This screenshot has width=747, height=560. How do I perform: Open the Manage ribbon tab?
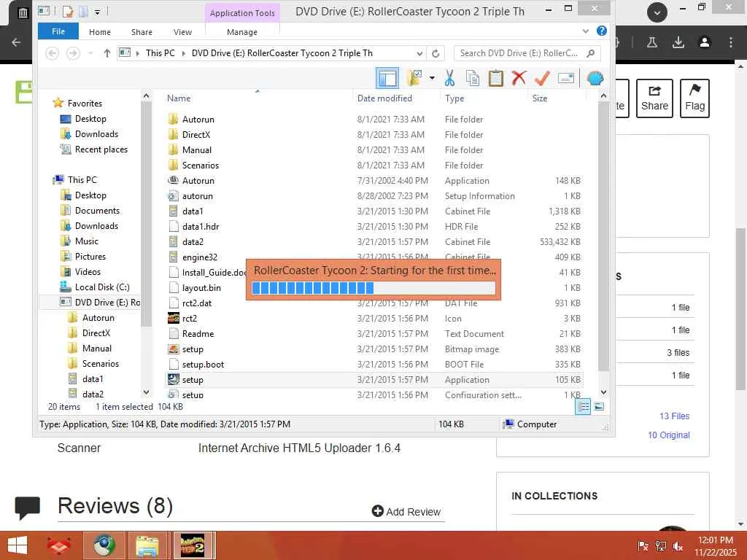pyautogui.click(x=242, y=32)
